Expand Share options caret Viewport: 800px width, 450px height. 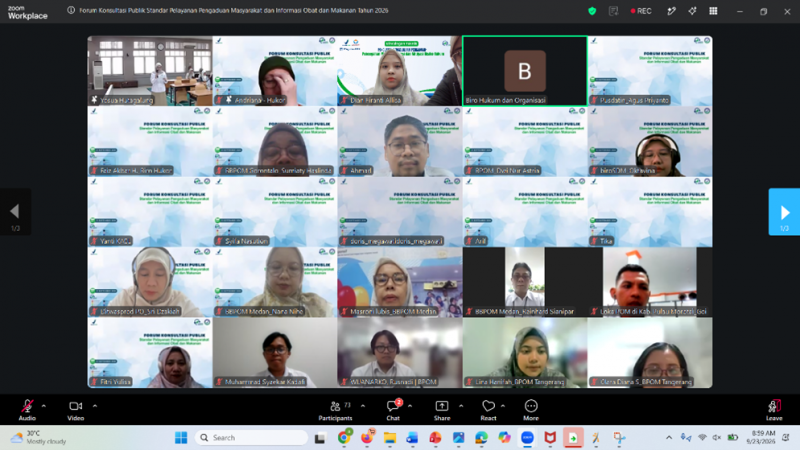[461, 406]
